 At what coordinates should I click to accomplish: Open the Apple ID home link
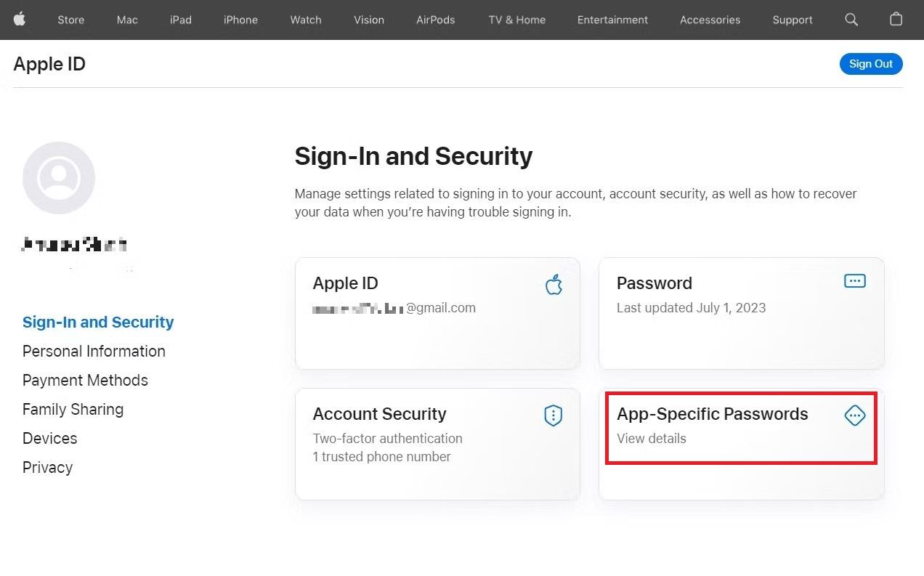49,64
